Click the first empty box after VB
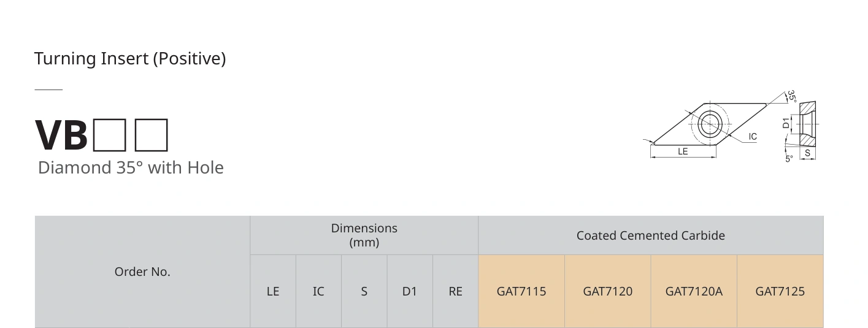The width and height of the screenshot is (868, 328). pyautogui.click(x=110, y=135)
